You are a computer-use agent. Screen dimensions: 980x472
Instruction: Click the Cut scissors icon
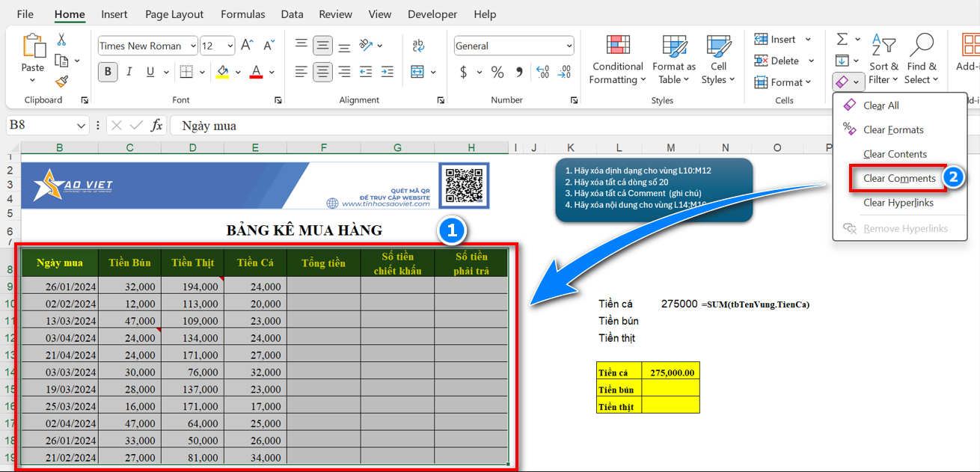click(62, 40)
